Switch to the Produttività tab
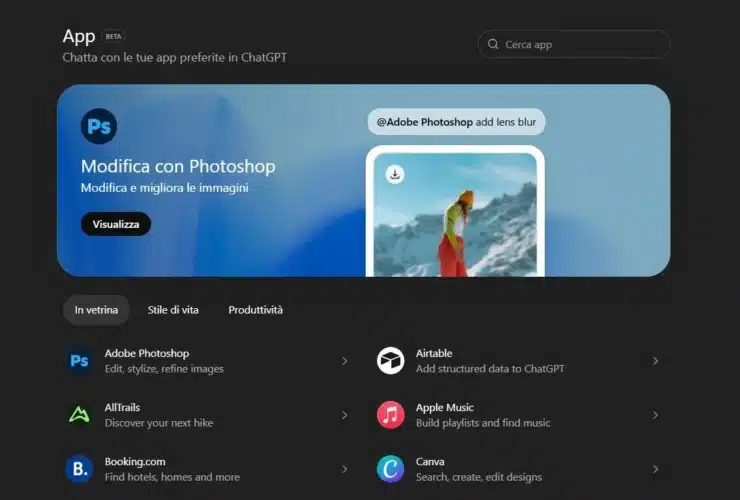This screenshot has width=740, height=500. [x=255, y=310]
